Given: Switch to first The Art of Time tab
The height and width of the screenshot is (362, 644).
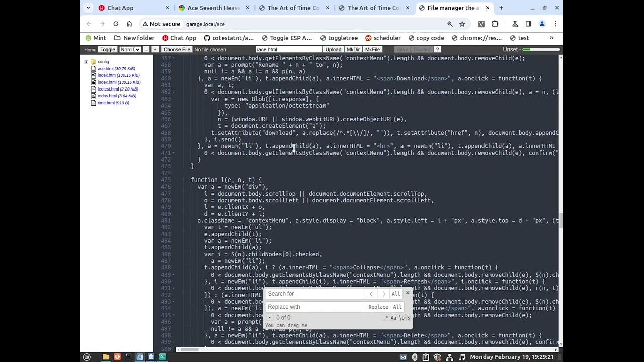Looking at the screenshot, I should tap(293, 8).
